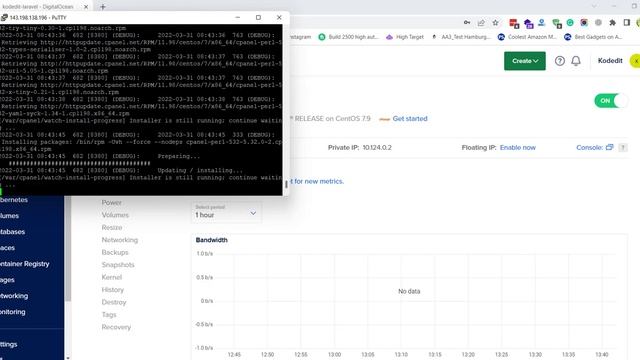Open the Recovery tab

[116, 327]
